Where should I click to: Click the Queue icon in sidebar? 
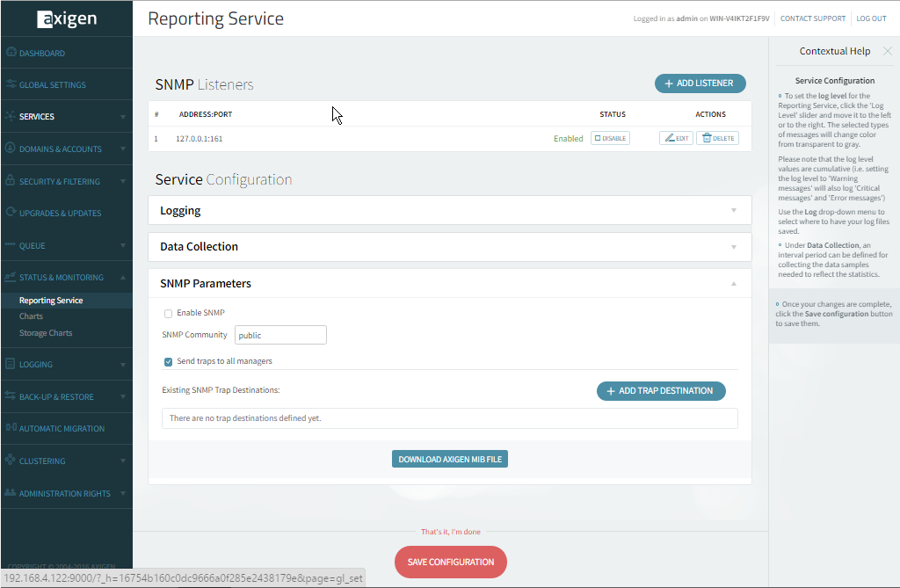pos(11,245)
